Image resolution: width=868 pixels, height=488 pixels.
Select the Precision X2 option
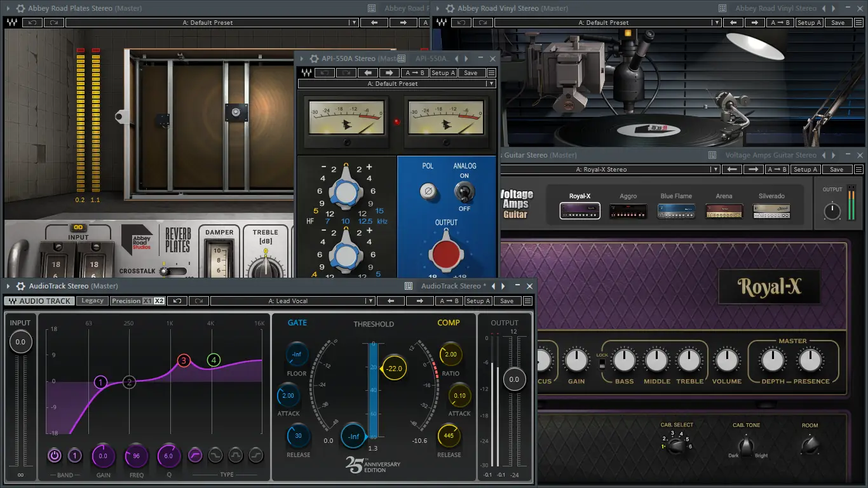[159, 301]
